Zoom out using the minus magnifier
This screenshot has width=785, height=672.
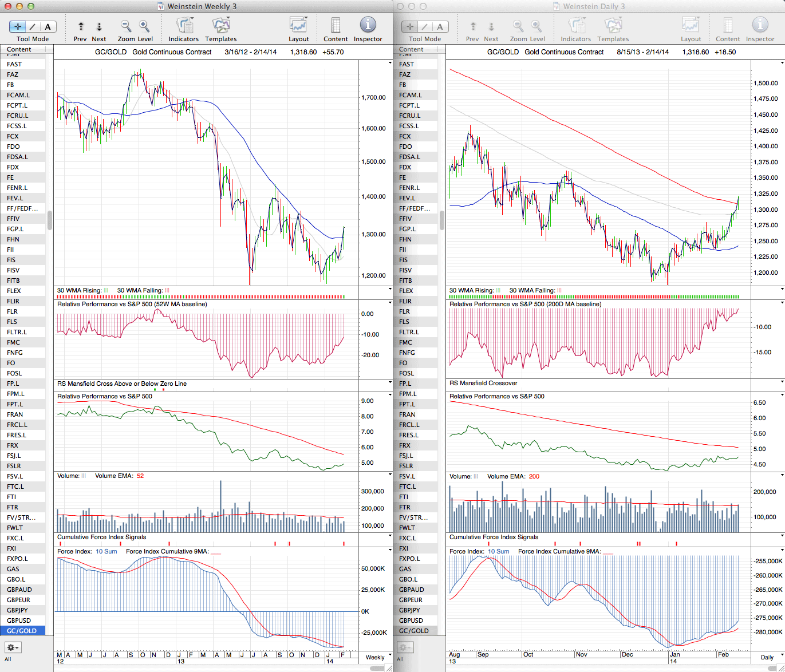pyautogui.click(x=126, y=26)
